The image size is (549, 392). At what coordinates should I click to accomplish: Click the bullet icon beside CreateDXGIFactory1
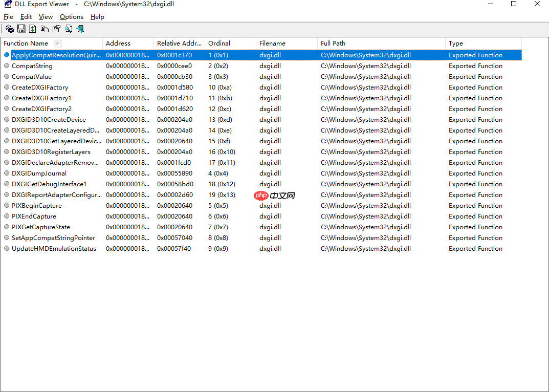click(x=7, y=98)
